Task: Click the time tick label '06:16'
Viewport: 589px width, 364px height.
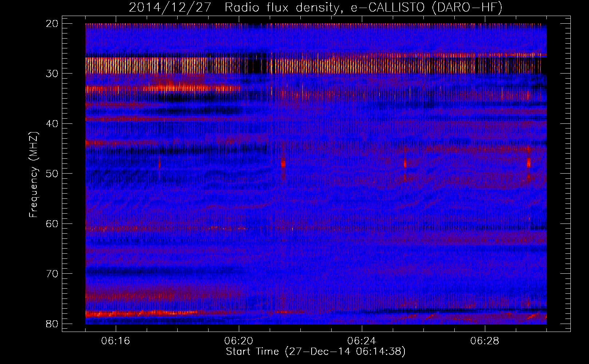Action: coord(116,341)
